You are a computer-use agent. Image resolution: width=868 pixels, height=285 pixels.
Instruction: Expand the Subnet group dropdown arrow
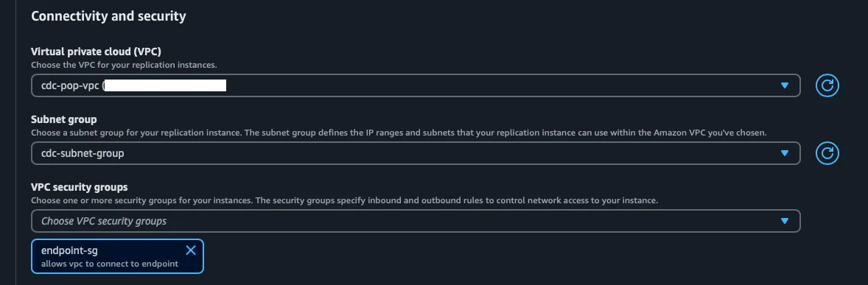tap(784, 153)
